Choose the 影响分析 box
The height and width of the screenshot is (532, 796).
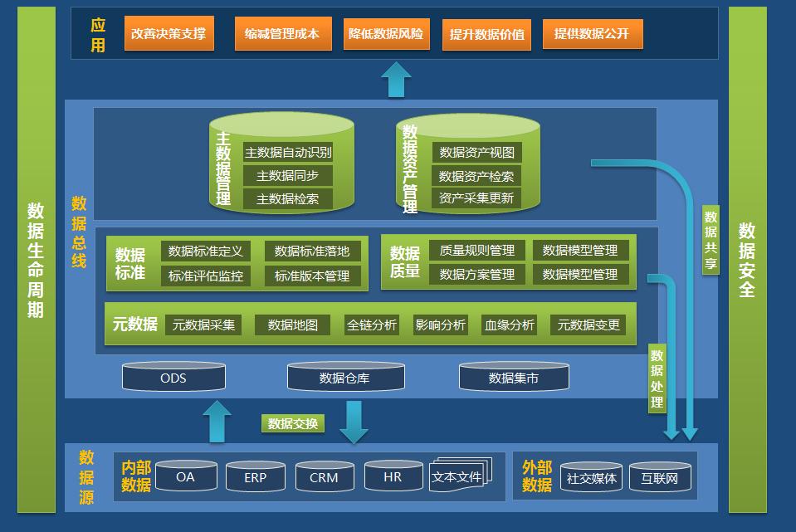(x=440, y=325)
